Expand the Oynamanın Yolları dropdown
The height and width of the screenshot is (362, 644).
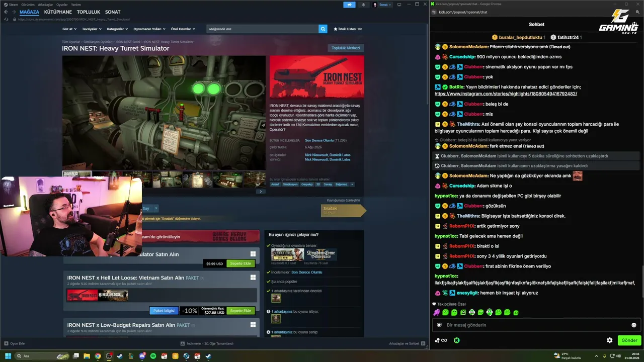[x=149, y=29]
